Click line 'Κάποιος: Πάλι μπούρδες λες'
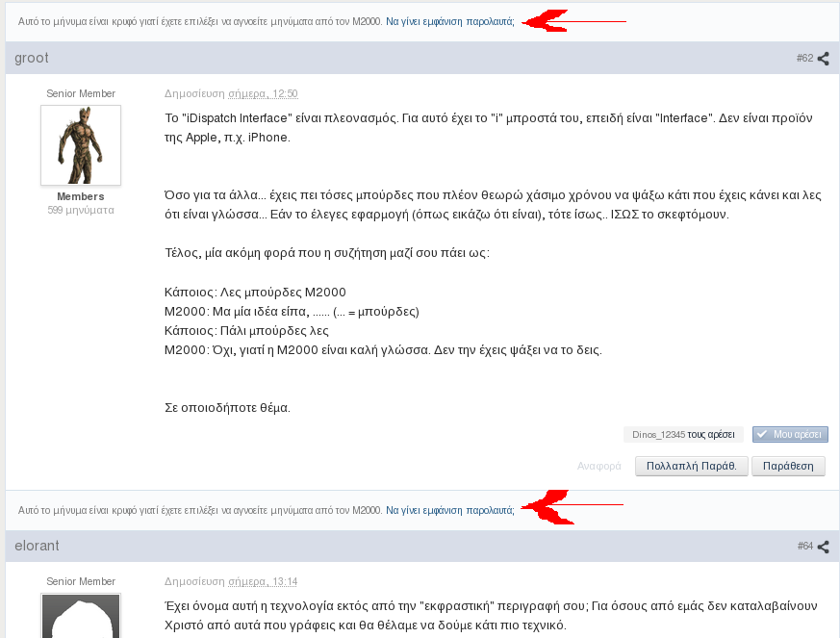 (246, 331)
